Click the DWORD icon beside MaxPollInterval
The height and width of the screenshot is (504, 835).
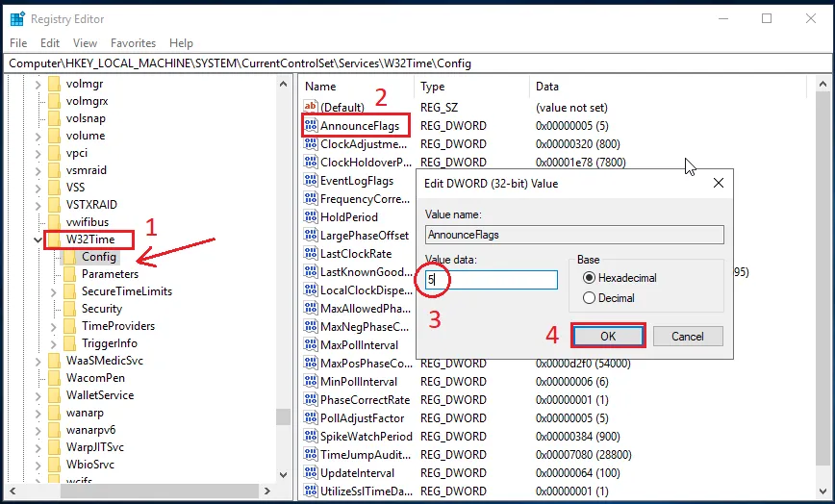point(311,344)
